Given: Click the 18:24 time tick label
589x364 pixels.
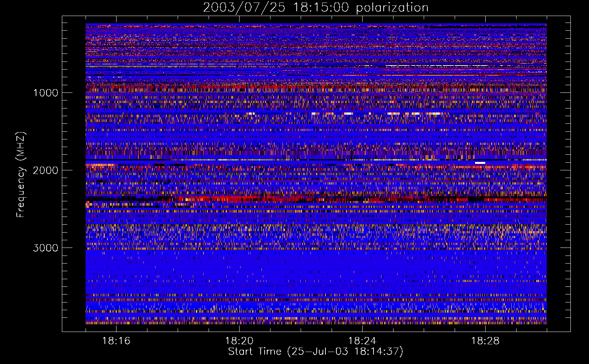Looking at the screenshot, I should click(362, 341).
